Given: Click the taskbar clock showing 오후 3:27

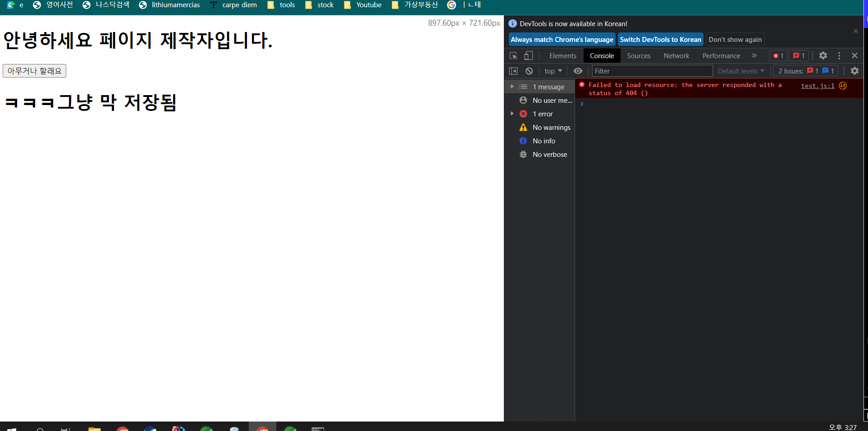Looking at the screenshot, I should 842,427.
